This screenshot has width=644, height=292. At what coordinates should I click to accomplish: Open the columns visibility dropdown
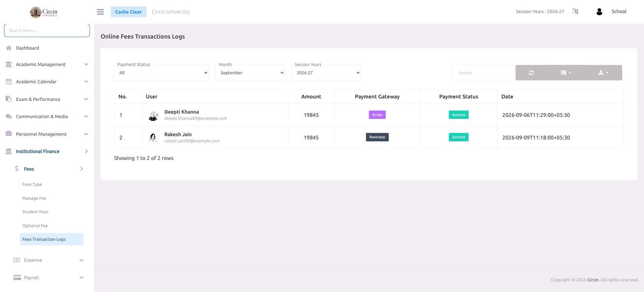click(x=566, y=73)
